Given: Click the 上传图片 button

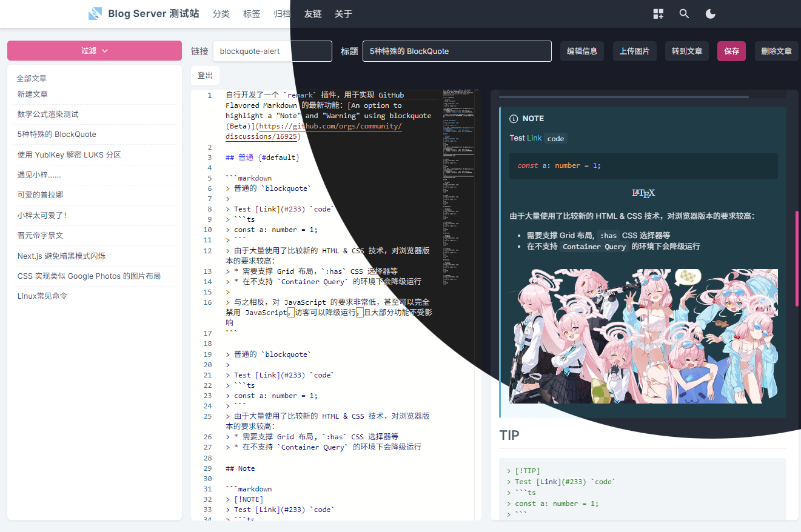Looking at the screenshot, I should pyautogui.click(x=634, y=51).
